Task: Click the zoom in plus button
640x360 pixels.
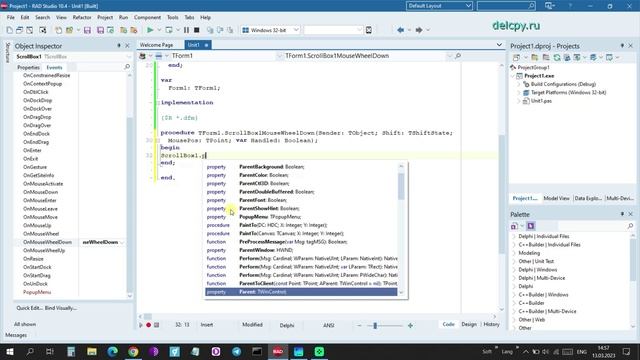Action: click(410, 325)
